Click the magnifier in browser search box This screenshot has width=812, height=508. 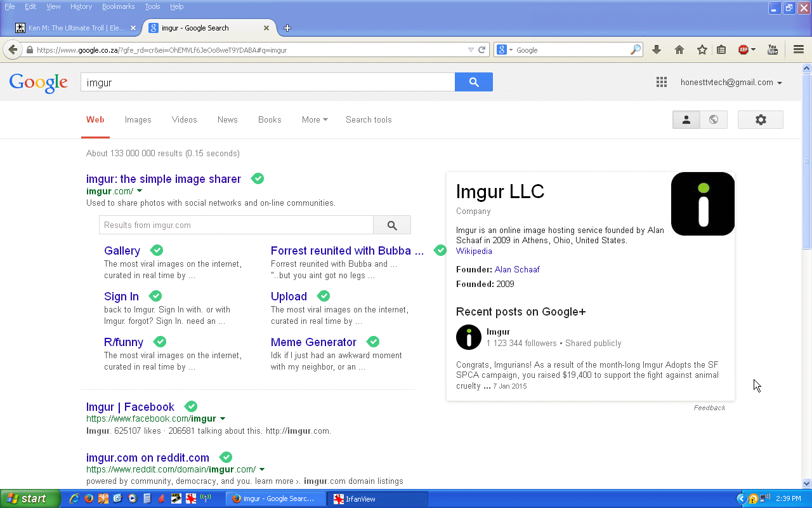point(636,50)
